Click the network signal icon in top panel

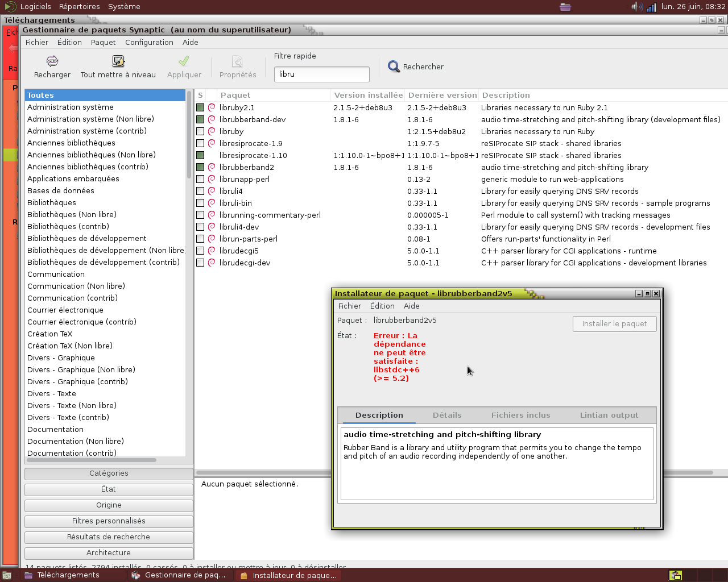[651, 7]
